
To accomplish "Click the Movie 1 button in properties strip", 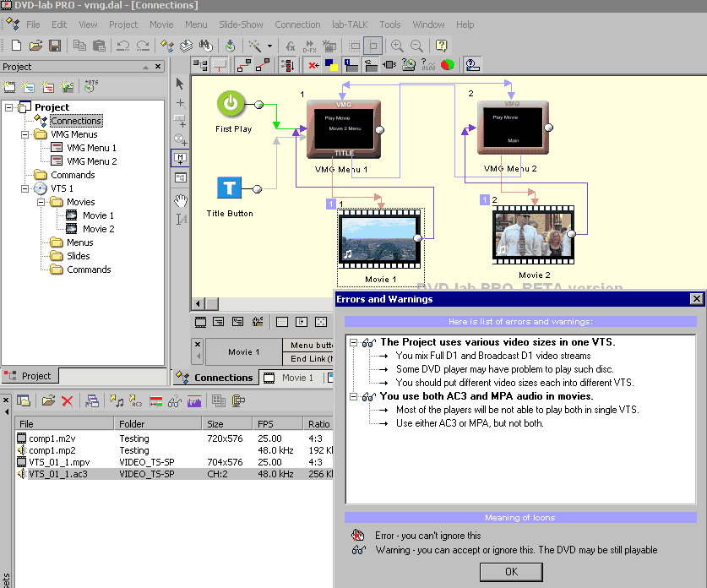I will click(244, 351).
